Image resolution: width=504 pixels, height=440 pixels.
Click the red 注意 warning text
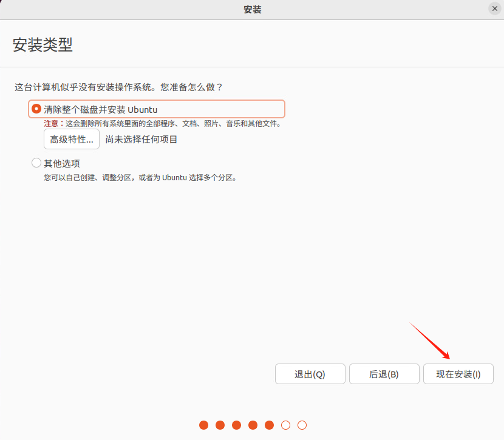point(52,124)
